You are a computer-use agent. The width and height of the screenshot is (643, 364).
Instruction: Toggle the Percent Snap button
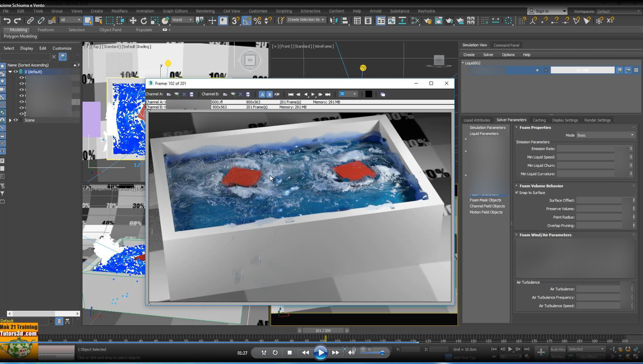click(257, 21)
